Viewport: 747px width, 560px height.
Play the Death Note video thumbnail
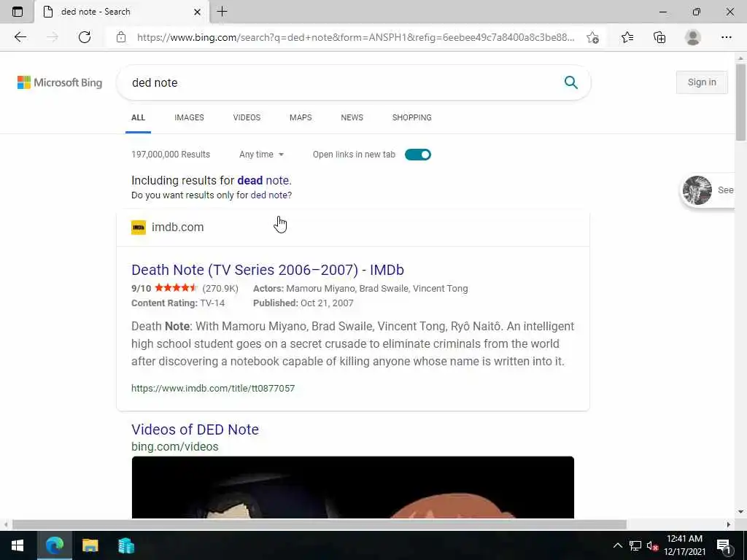353,487
